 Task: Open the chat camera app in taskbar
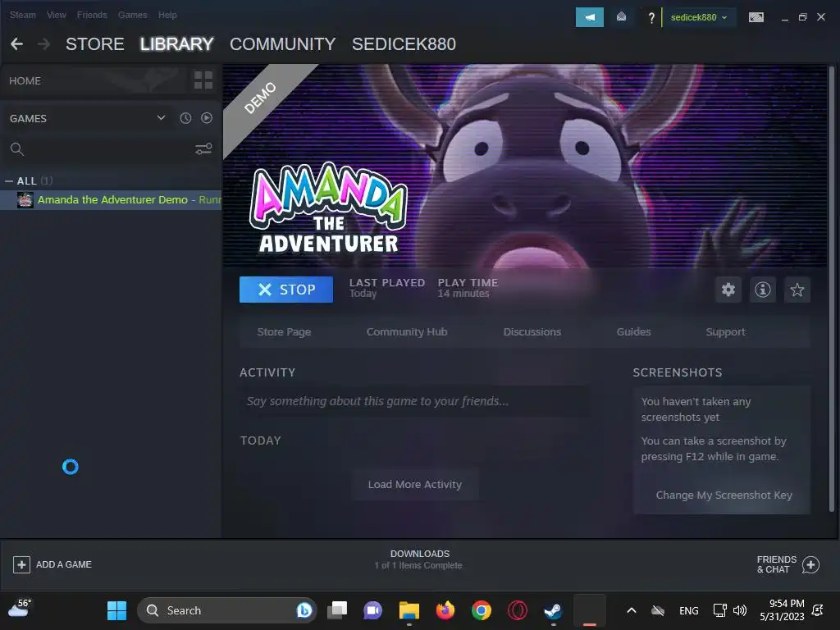tap(373, 610)
